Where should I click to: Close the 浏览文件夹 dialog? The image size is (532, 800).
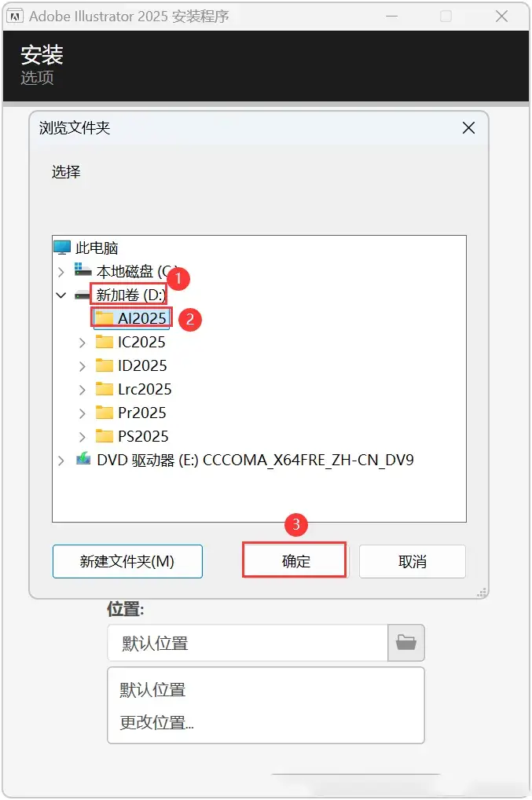pos(468,127)
